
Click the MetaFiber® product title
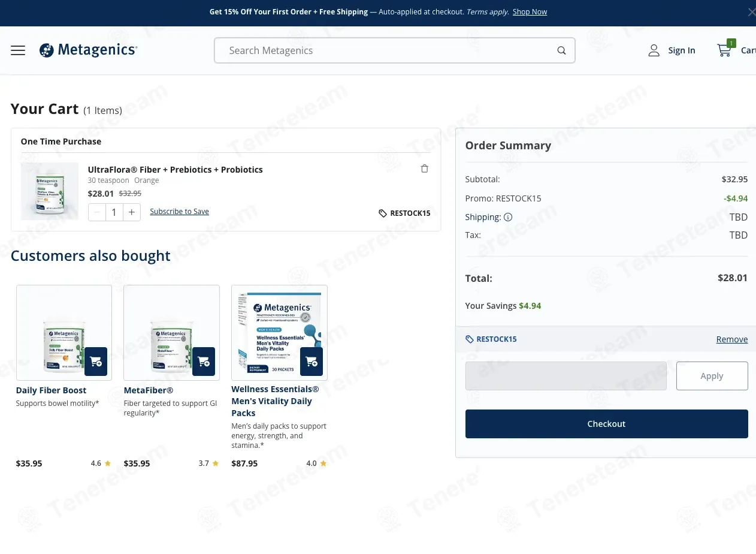(x=149, y=390)
